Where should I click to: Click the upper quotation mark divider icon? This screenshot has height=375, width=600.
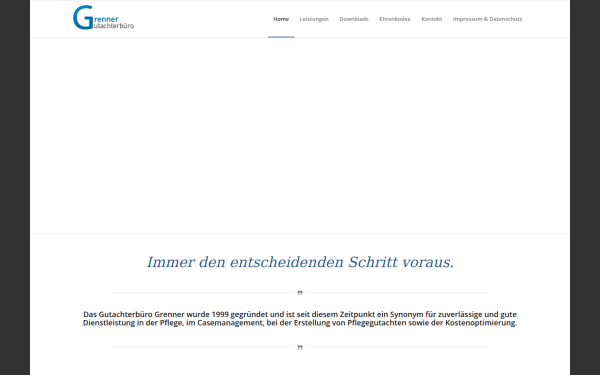tap(300, 293)
